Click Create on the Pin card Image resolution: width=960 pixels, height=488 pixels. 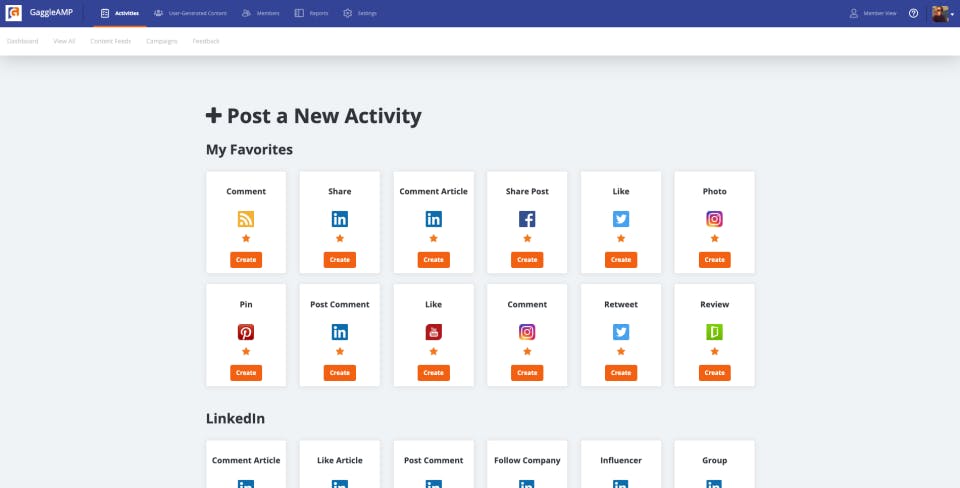point(246,373)
